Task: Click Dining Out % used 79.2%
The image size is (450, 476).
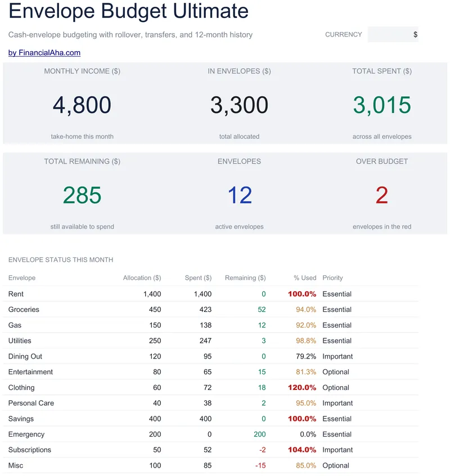Action: click(306, 356)
